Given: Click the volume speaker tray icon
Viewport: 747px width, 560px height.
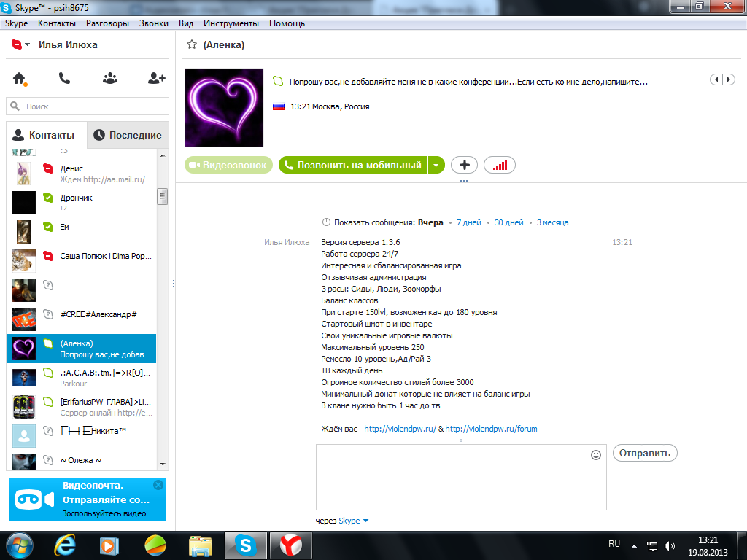Looking at the screenshot, I should (670, 545).
